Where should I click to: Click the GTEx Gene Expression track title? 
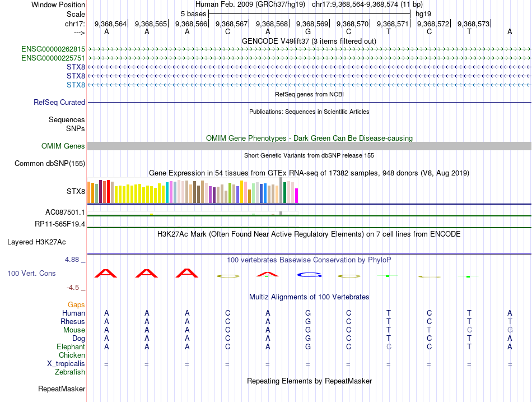tap(309, 173)
